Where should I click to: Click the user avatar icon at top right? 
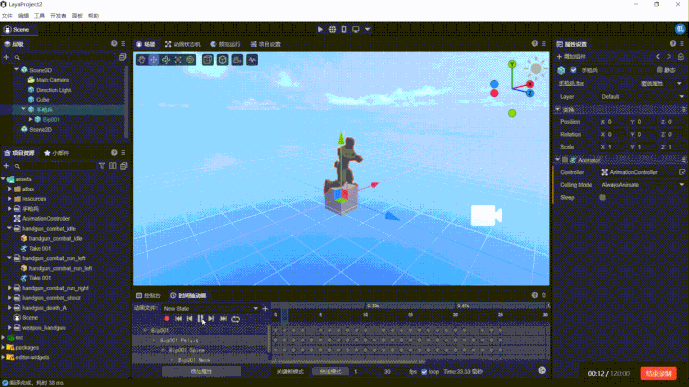click(680, 29)
